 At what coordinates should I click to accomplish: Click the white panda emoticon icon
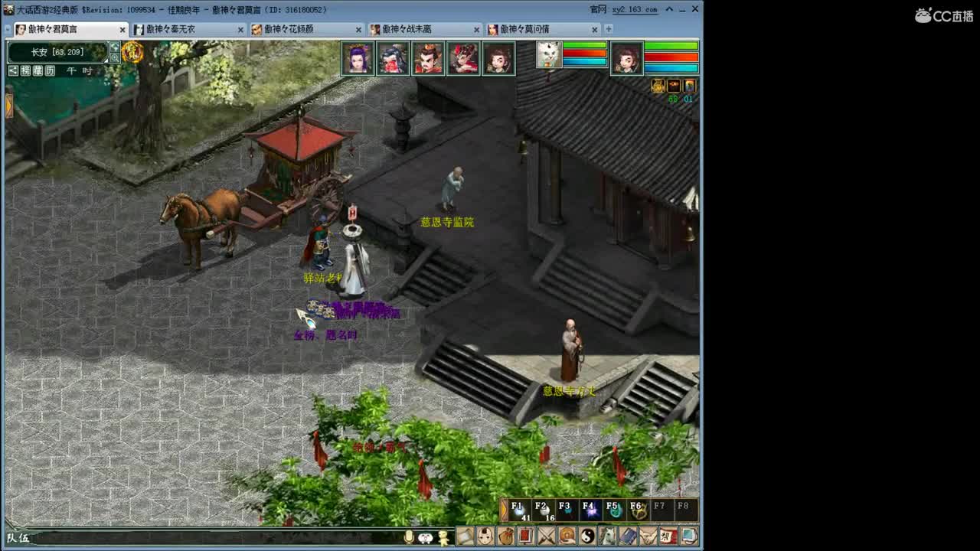[426, 538]
